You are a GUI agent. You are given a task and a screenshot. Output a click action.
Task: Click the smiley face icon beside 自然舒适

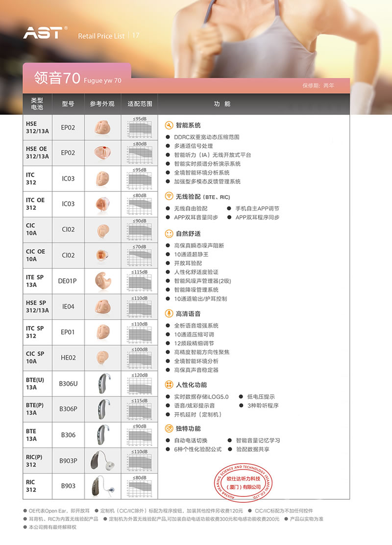point(169,234)
